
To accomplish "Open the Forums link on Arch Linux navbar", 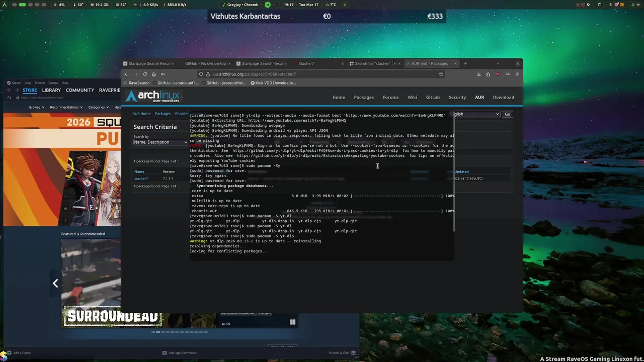I will (x=390, y=97).
